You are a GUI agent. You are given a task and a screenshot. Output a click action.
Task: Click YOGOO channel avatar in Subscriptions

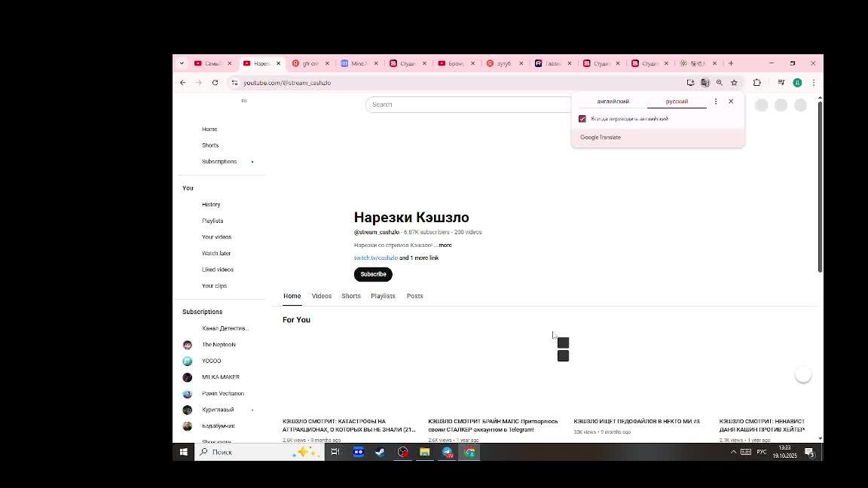coord(187,361)
